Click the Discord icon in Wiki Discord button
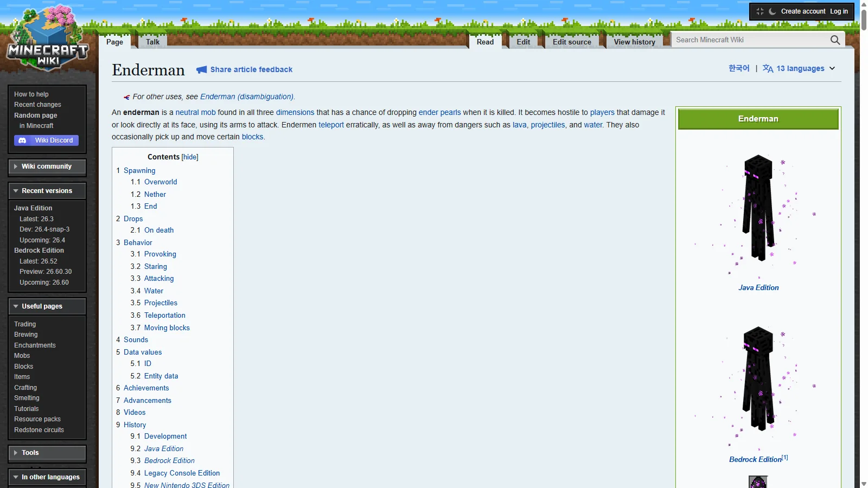Screen dimensions: 868x488 pyautogui.click(x=22, y=140)
